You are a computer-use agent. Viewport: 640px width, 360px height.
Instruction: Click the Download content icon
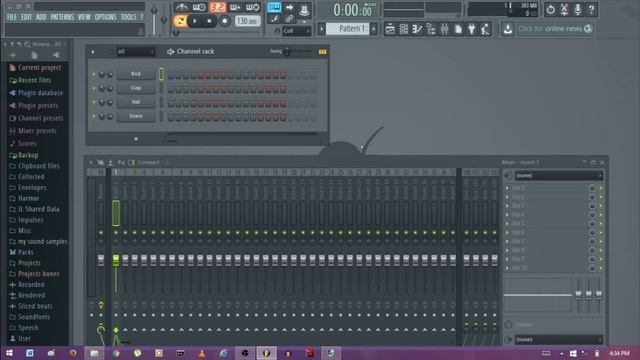(x=508, y=29)
